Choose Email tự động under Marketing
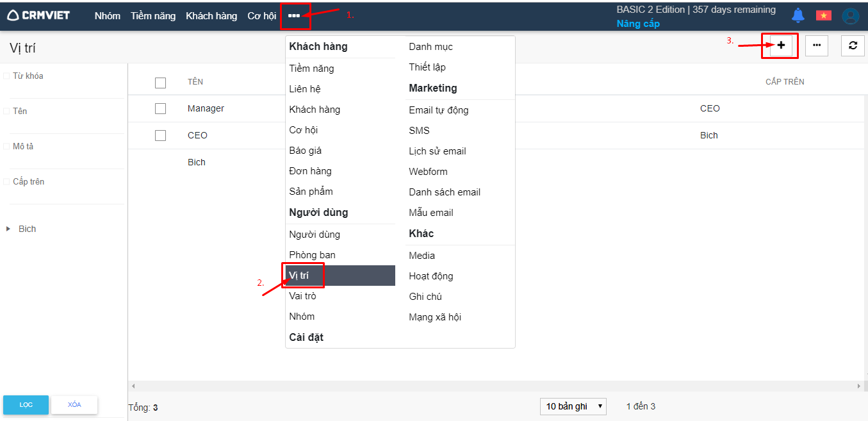This screenshot has width=868, height=421. click(x=438, y=110)
